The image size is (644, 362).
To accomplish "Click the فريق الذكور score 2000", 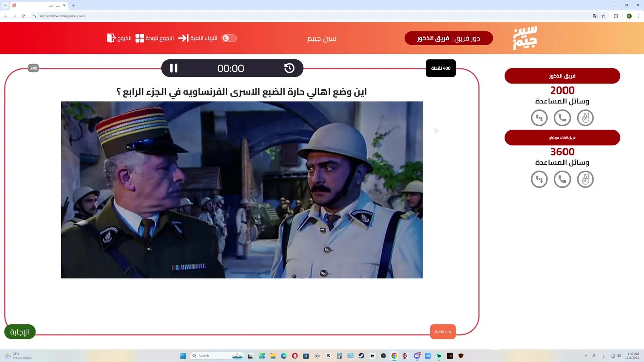I will coord(562,90).
